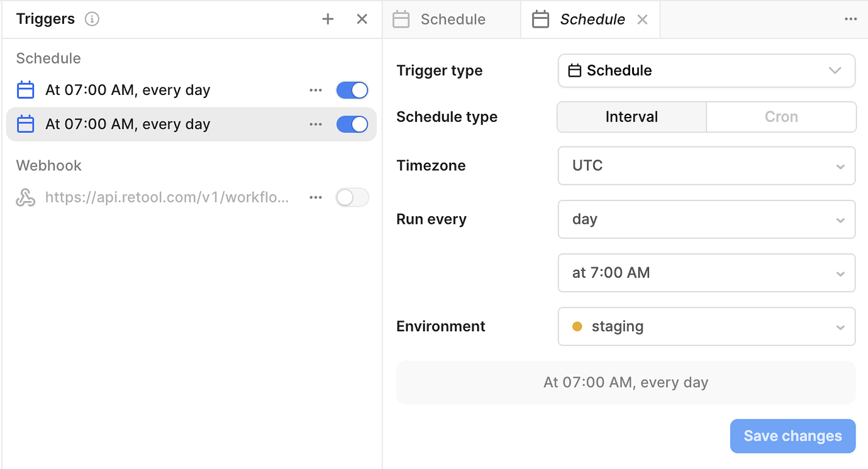Close the italic Schedule tab
The height and width of the screenshot is (469, 868).
tap(642, 19)
